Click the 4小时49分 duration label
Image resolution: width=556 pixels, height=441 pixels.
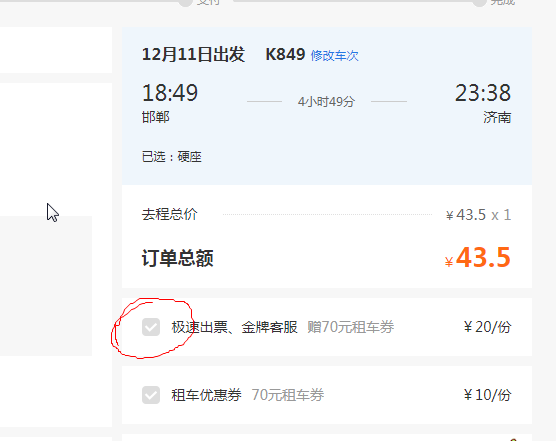click(326, 102)
